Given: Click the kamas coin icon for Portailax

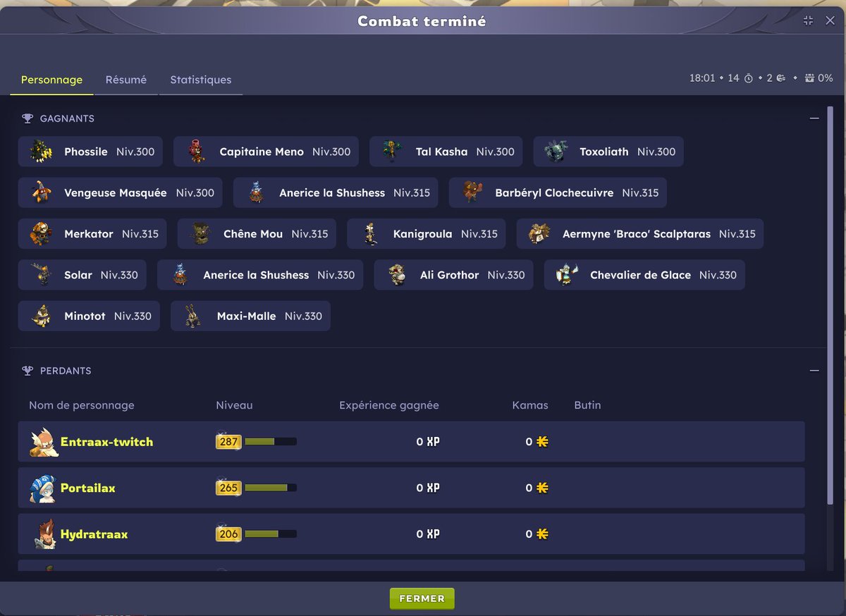Looking at the screenshot, I should (x=542, y=488).
